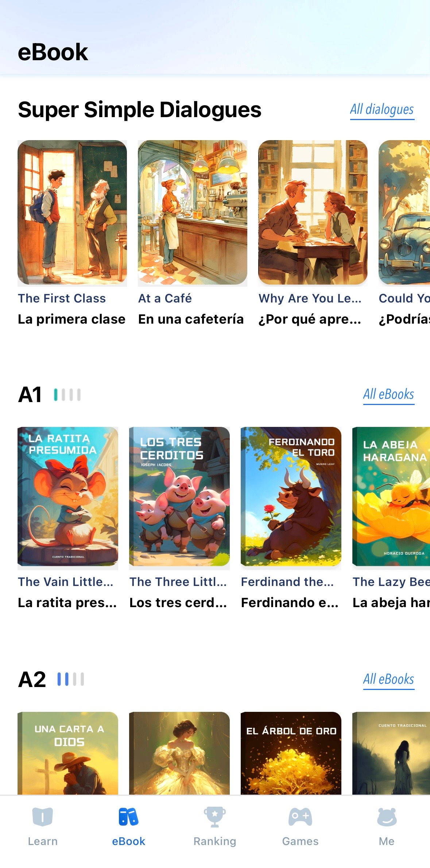Open the Learn tab icon
The width and height of the screenshot is (430, 868).
[x=43, y=817]
